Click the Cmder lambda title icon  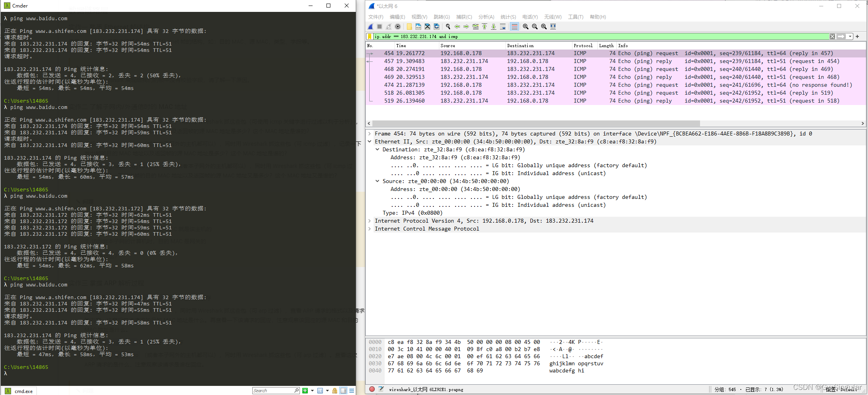click(x=7, y=6)
